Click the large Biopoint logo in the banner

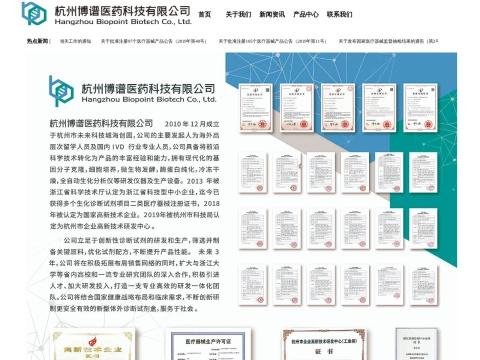61,91
